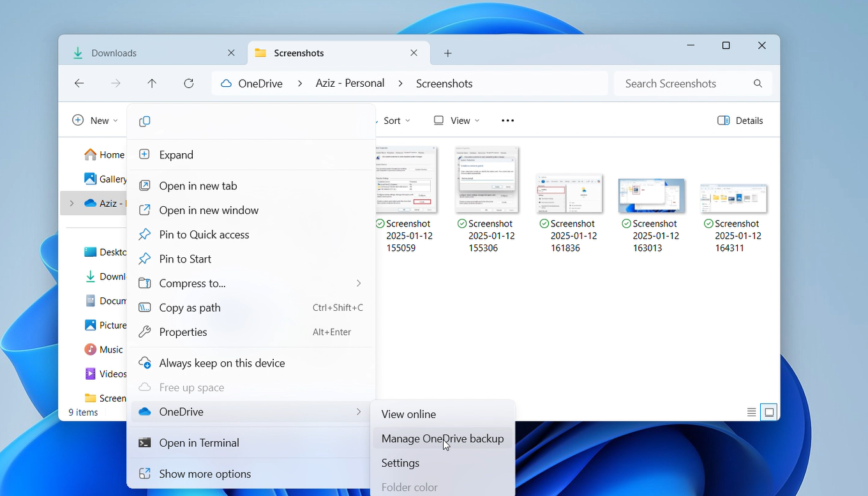This screenshot has width=868, height=496.
Task: Select thumbnail Screenshot 2025-01-12 164311
Action: 733,199
